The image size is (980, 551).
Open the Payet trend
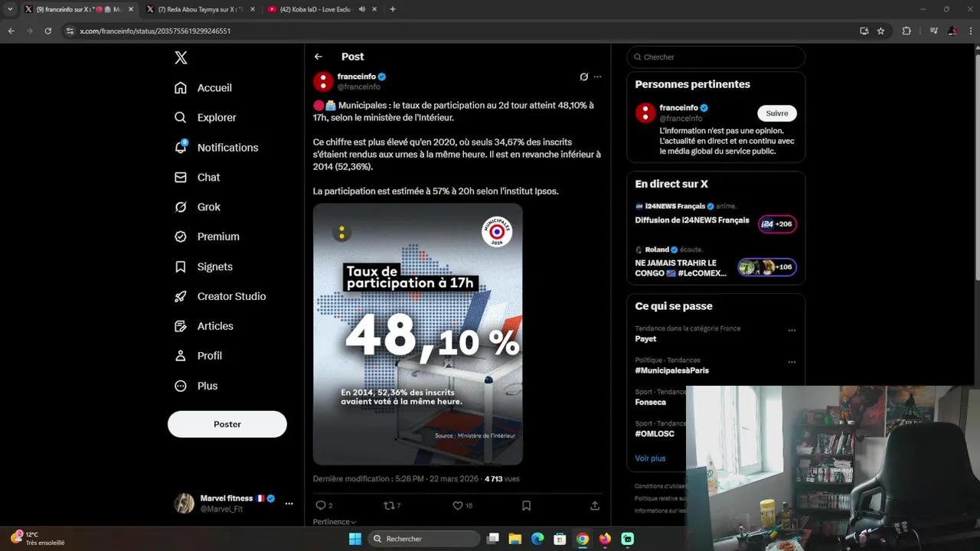point(645,339)
